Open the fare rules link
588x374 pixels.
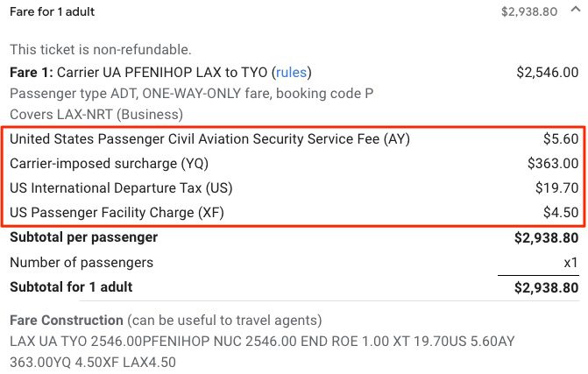(x=292, y=72)
